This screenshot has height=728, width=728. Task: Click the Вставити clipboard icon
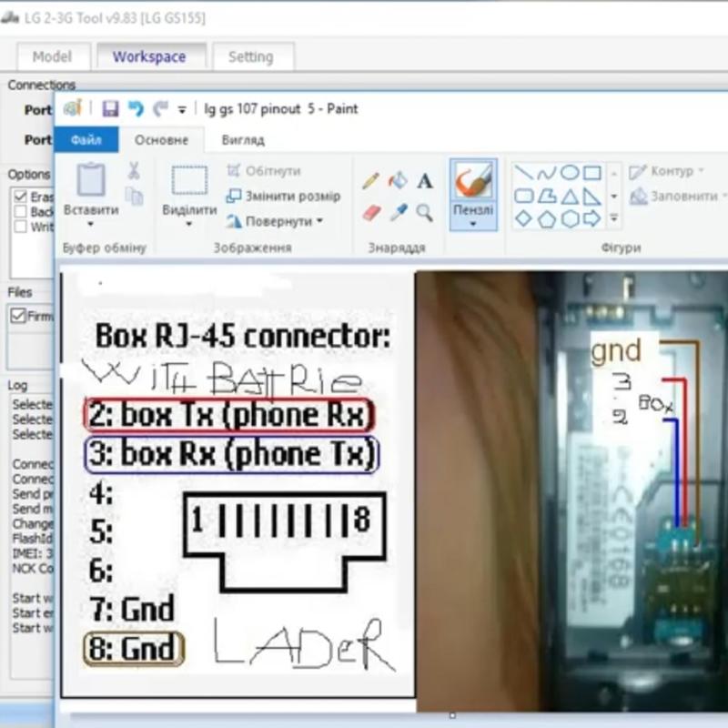(91, 178)
